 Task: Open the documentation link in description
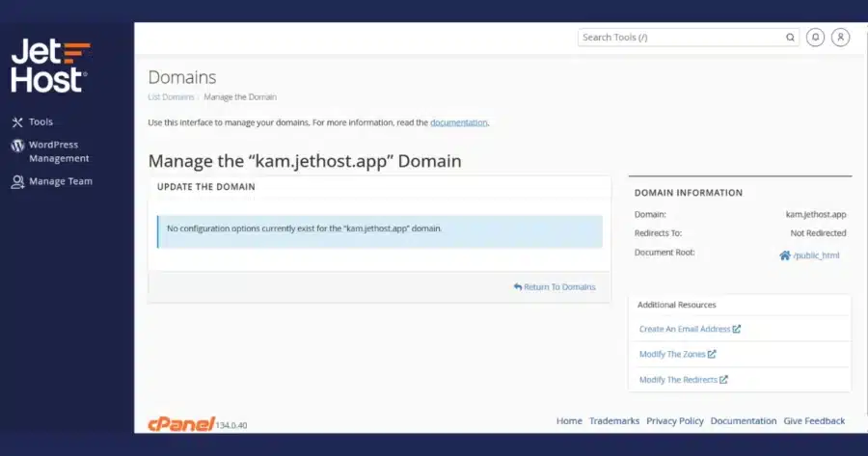tap(458, 122)
